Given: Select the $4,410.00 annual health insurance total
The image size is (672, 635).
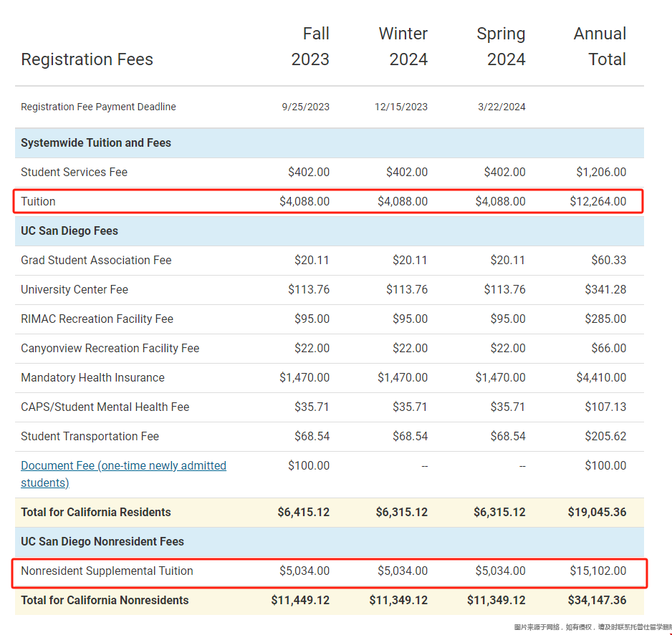Looking at the screenshot, I should pyautogui.click(x=601, y=378).
